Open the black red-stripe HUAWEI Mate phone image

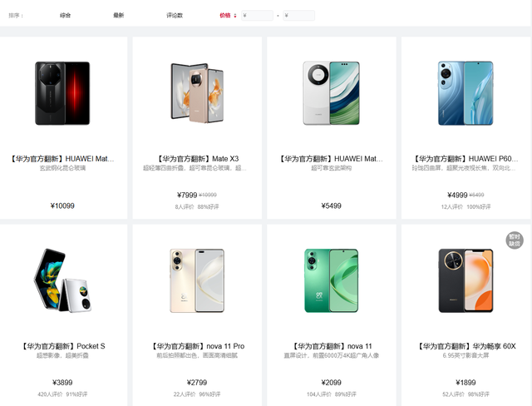coord(62,93)
